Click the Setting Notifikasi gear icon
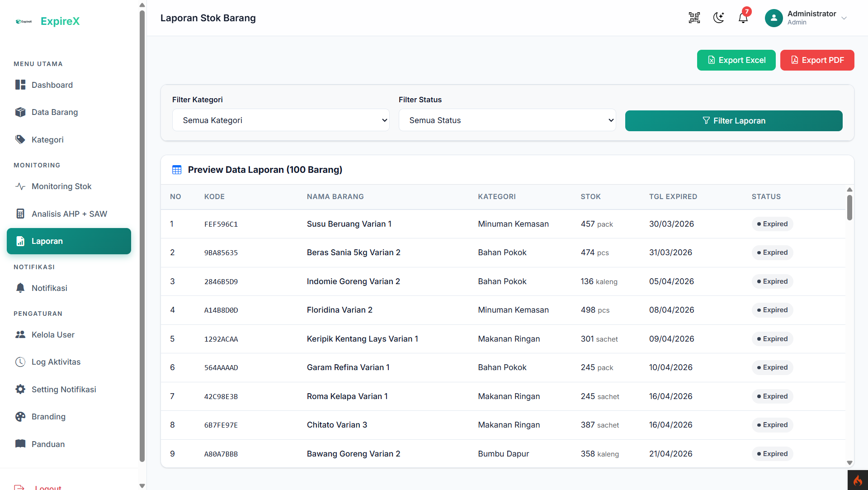The width and height of the screenshot is (868, 490). [20, 390]
